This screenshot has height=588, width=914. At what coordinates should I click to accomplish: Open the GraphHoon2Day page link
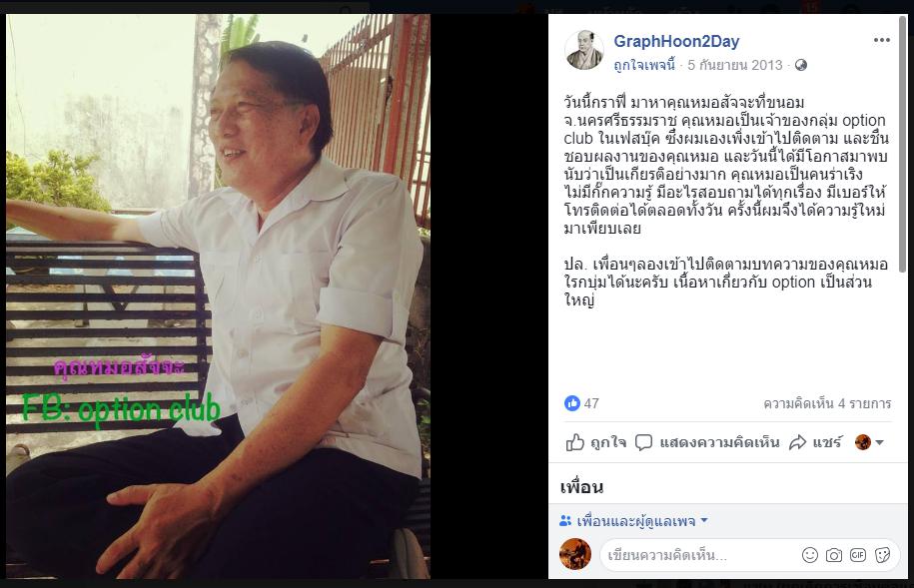[676, 41]
